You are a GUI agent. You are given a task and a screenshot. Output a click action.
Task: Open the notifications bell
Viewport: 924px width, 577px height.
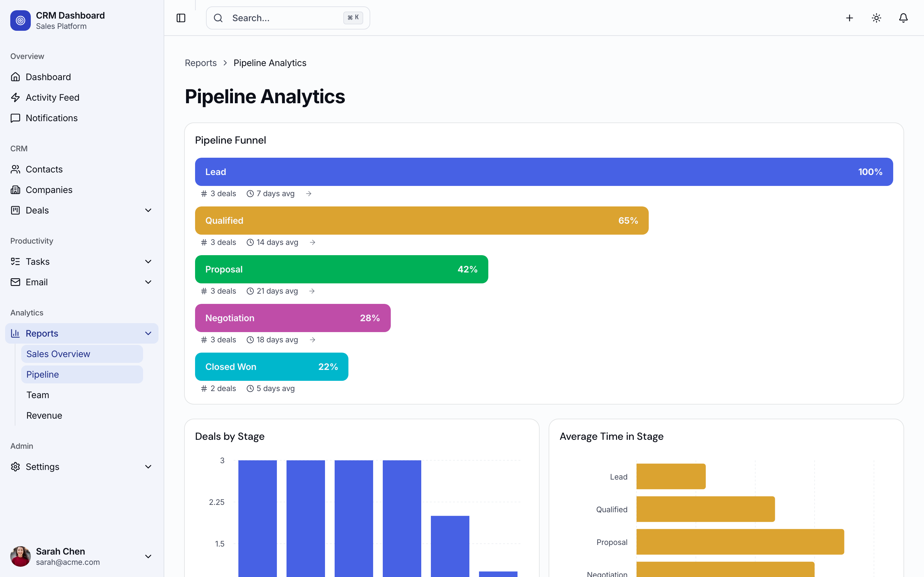click(903, 18)
